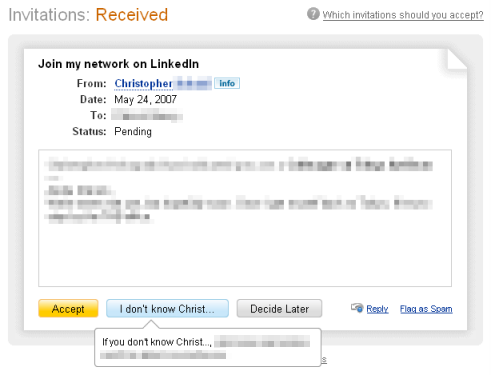Click the "I don't know Christ..." button
The image size is (491, 375).
(167, 308)
